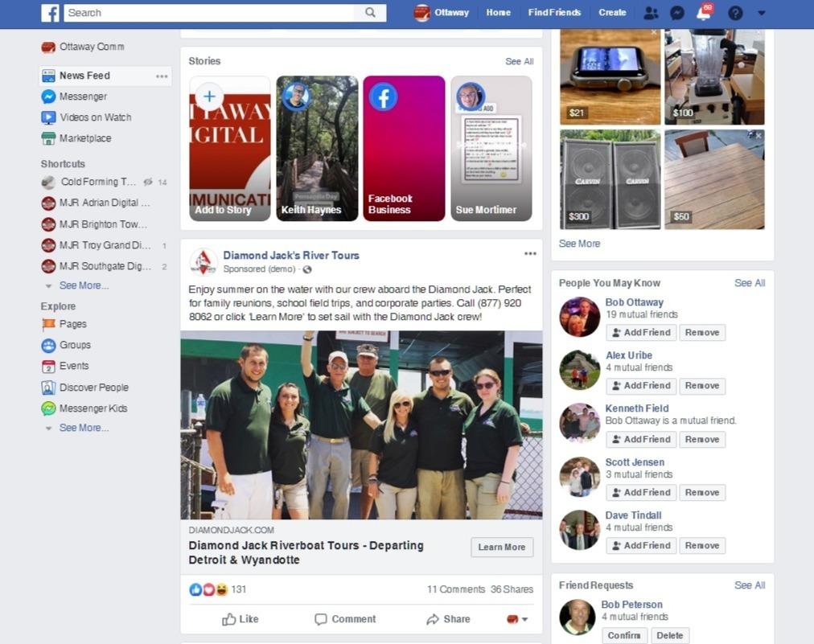Remove Scott Jensen suggestion
Image resolution: width=814 pixels, height=644 pixels.
pos(702,493)
